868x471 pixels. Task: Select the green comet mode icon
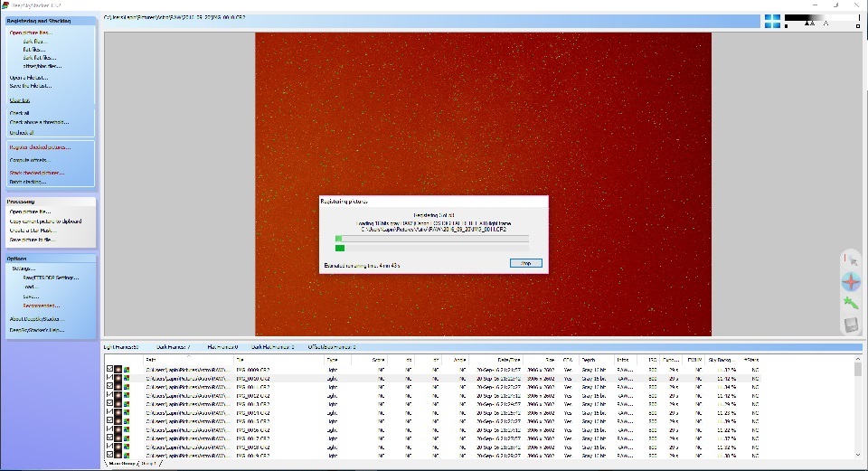coord(850,302)
